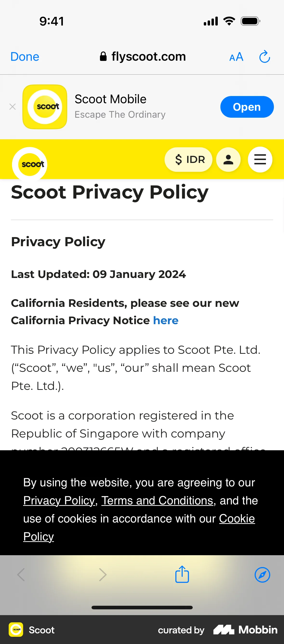Navigate back with the left chevron

pos(21,574)
